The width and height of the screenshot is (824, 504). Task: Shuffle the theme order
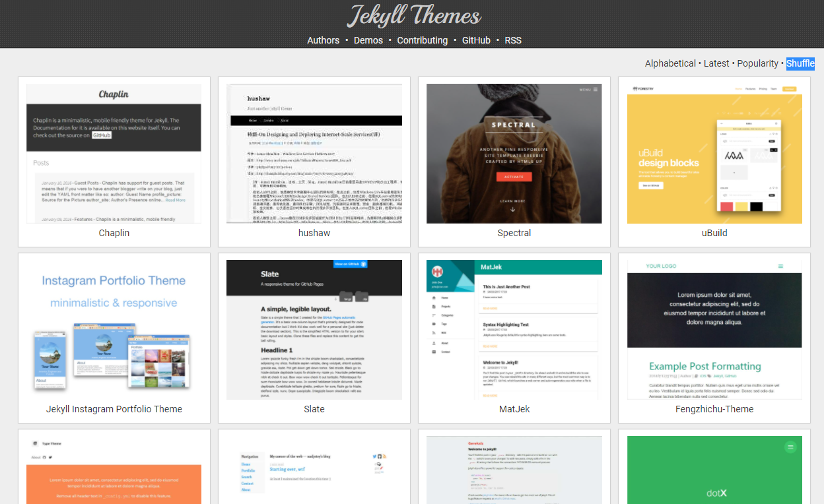[800, 63]
